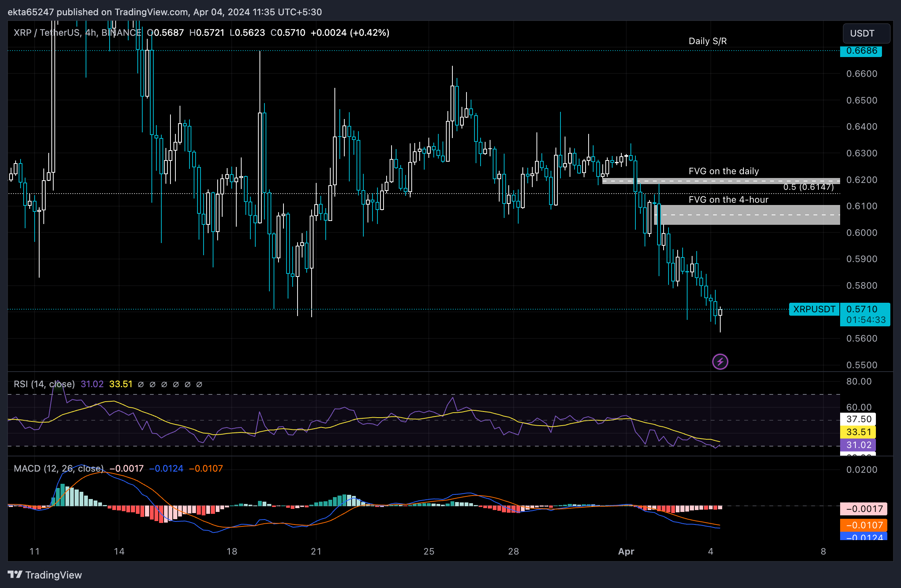Image resolution: width=901 pixels, height=588 pixels.
Task: Toggle the fourth ∅ value in the RSI row
Action: click(175, 384)
